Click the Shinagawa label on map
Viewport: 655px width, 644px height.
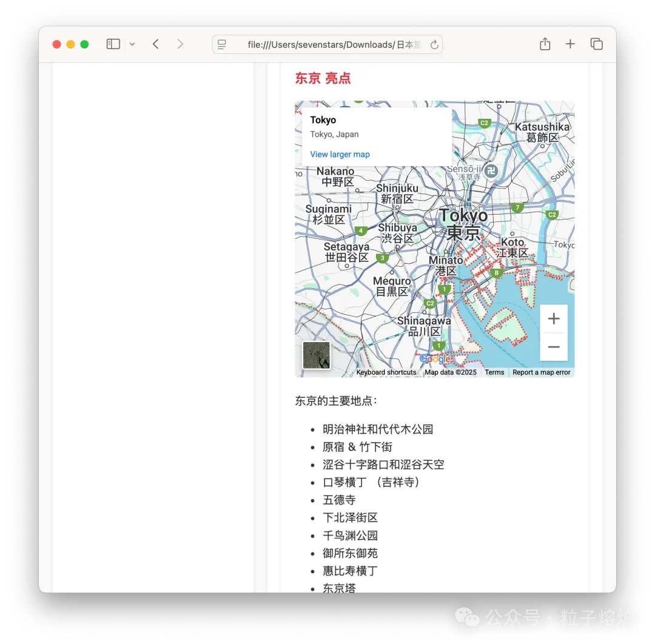pyautogui.click(x=424, y=326)
